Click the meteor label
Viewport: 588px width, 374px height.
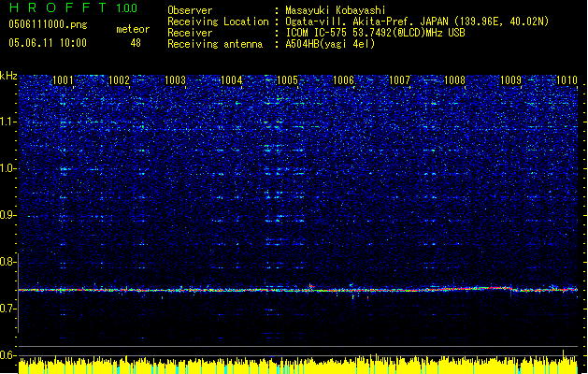133,29
